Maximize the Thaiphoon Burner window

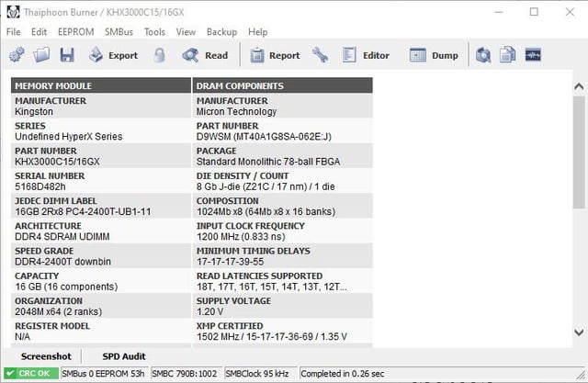pos(534,12)
